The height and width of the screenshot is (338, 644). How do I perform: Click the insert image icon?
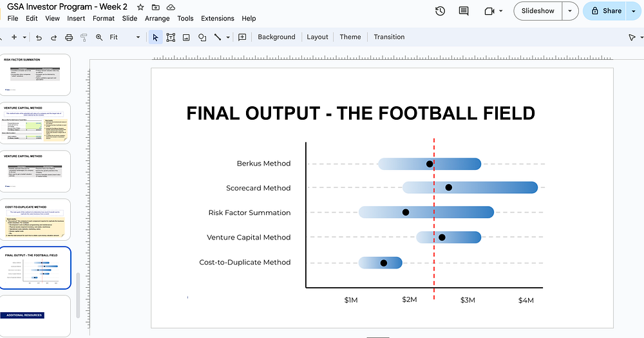(x=186, y=37)
